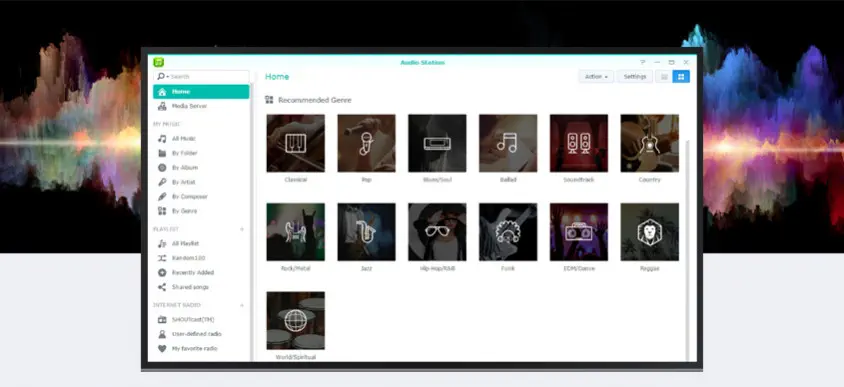Open All Playlist entry
844x387 pixels.
pyautogui.click(x=201, y=243)
